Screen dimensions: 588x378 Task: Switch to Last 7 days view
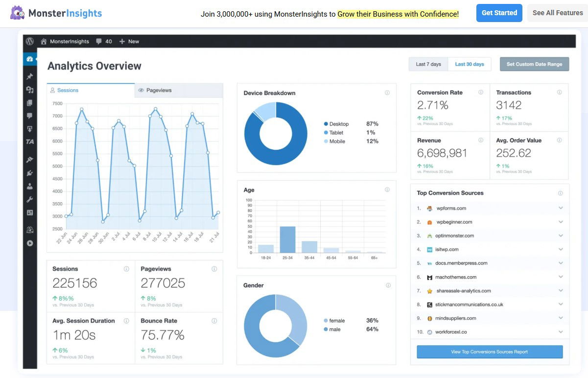point(428,64)
